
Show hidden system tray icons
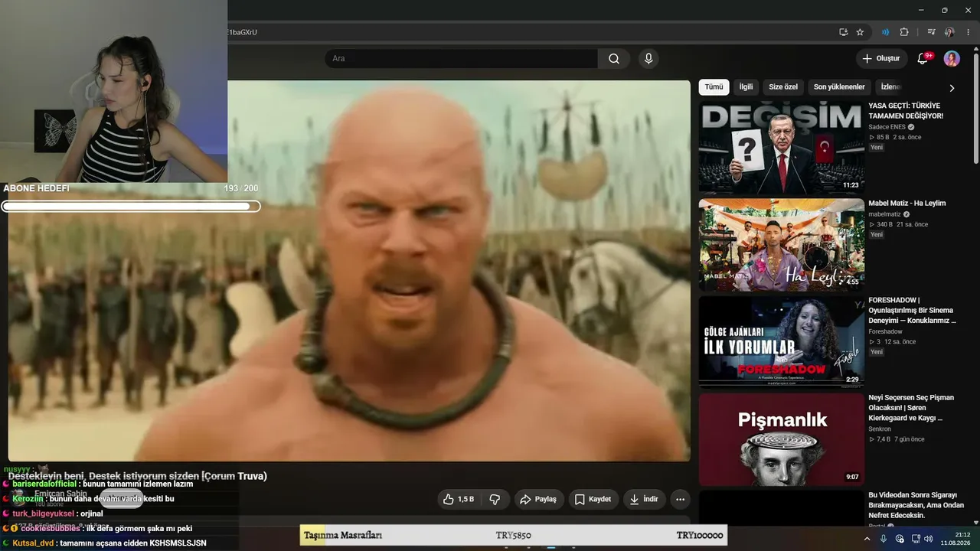[x=867, y=539]
